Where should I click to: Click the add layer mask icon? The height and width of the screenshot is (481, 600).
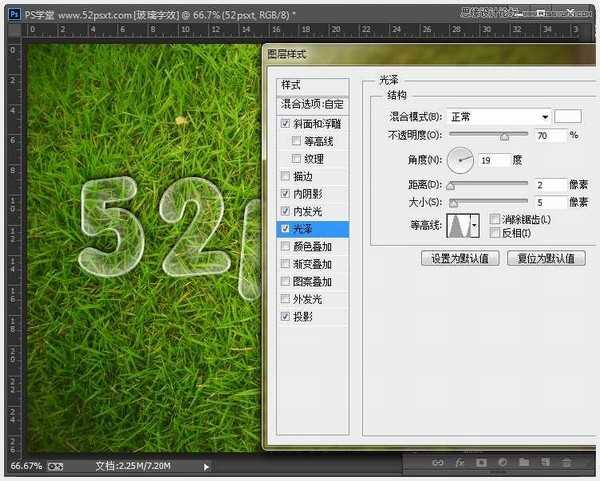tap(481, 464)
